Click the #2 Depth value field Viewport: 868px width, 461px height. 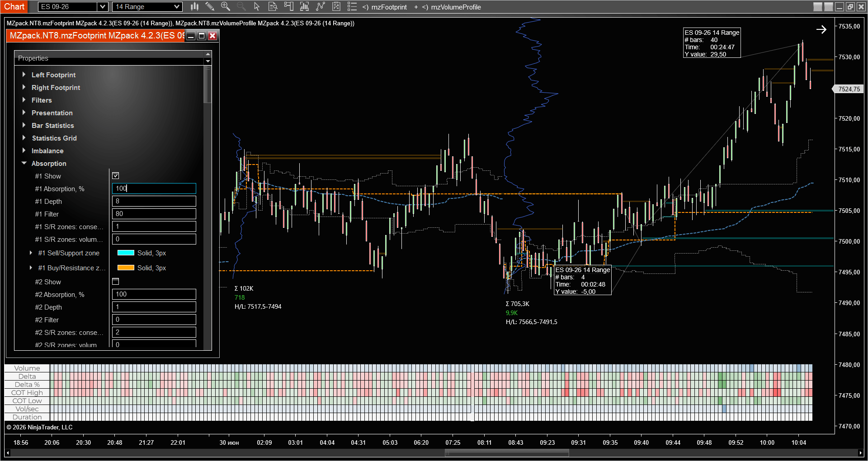[154, 307]
